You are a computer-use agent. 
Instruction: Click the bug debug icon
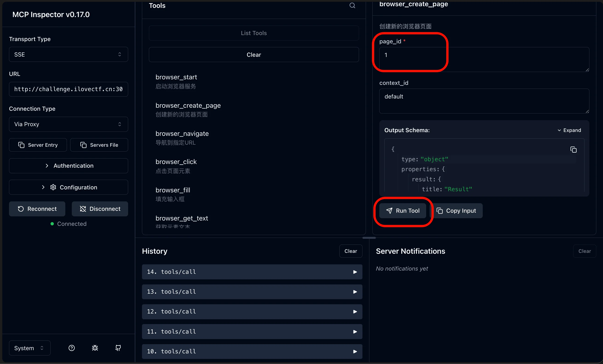(x=95, y=348)
